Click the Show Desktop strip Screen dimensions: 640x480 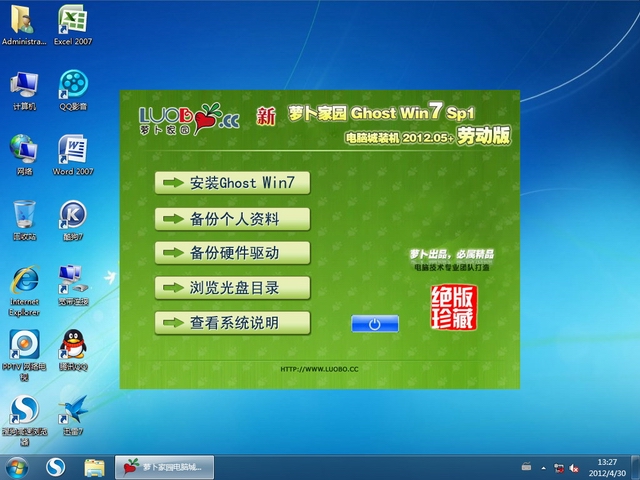click(x=636, y=468)
